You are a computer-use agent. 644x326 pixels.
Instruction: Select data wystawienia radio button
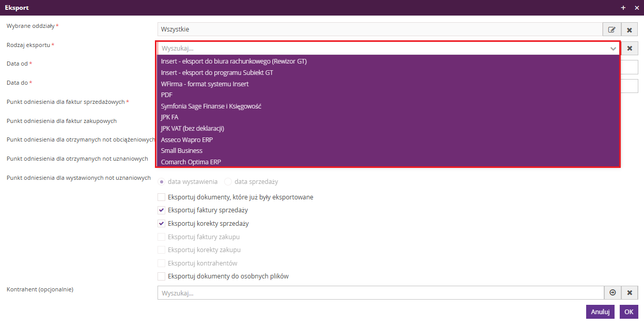(x=162, y=182)
